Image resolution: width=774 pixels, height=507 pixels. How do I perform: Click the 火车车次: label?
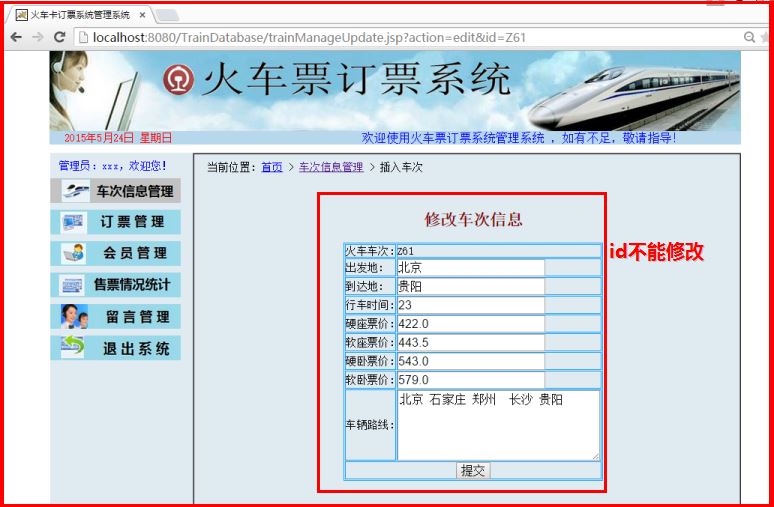[x=370, y=251]
